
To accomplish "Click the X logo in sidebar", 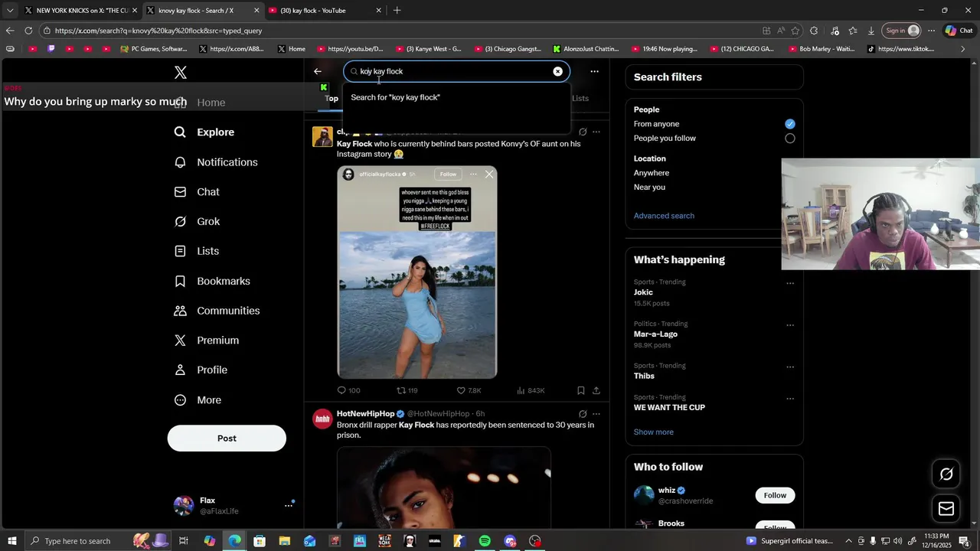I will [180, 73].
